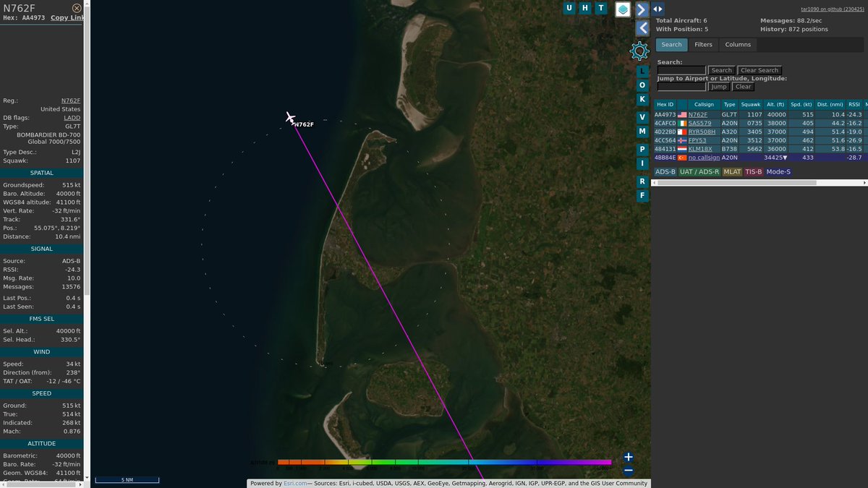Open the LADD database flag link

click(72, 118)
